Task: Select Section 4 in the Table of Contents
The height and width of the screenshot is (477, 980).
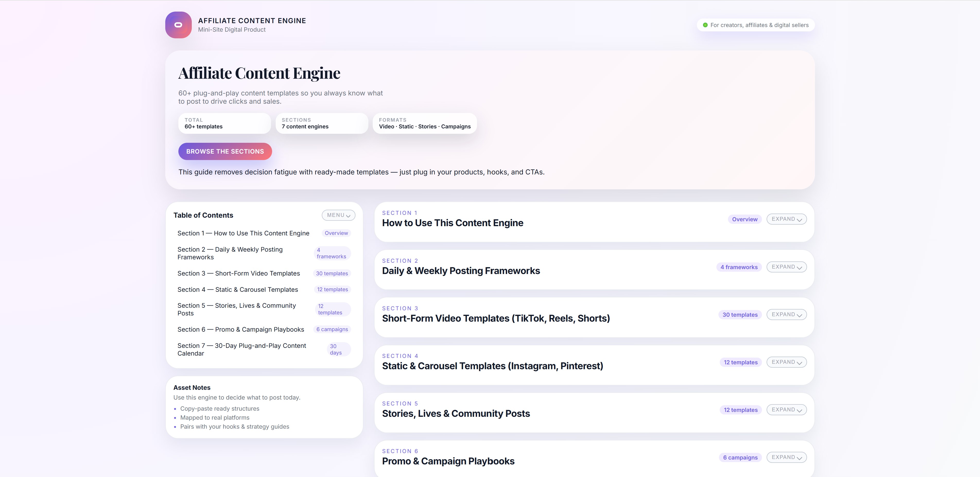Action: pos(238,289)
